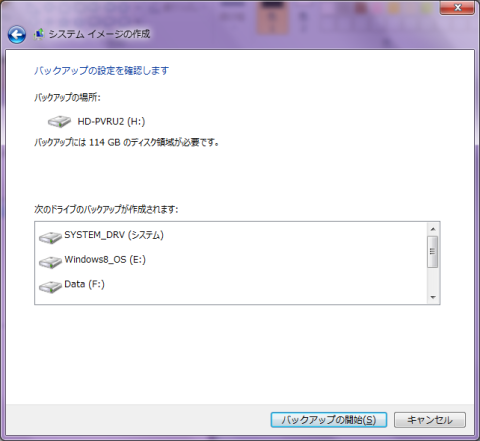Select the Data (F:) drive icon

click(50, 287)
